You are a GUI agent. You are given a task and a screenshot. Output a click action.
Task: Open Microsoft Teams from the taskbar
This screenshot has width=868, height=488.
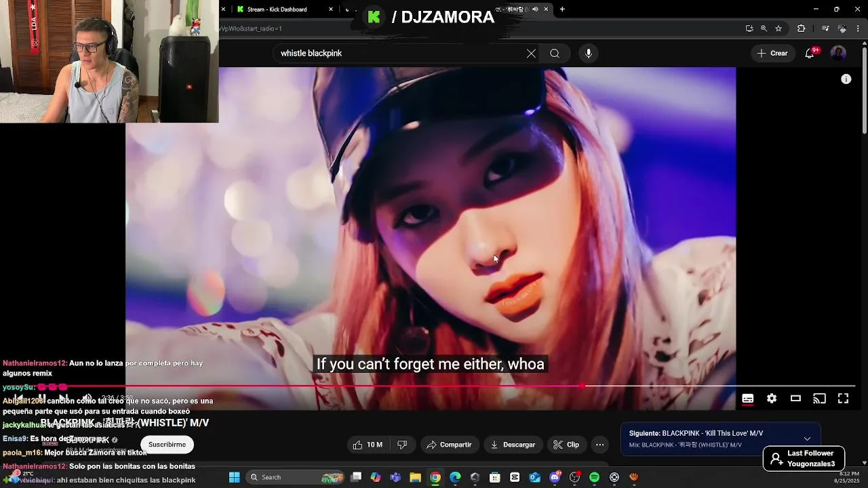pyautogui.click(x=395, y=477)
